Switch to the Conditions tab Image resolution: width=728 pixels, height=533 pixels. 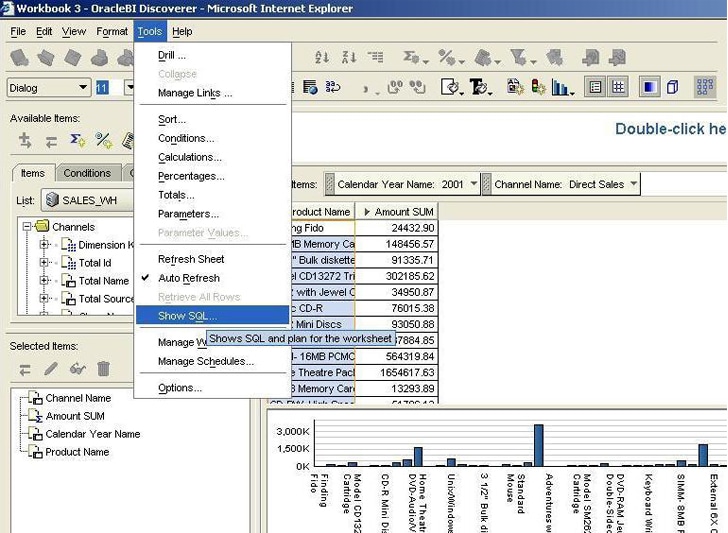(87, 173)
